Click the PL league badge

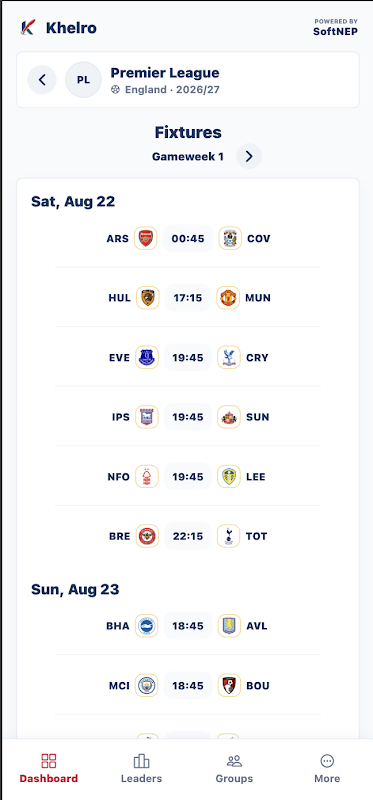click(84, 80)
